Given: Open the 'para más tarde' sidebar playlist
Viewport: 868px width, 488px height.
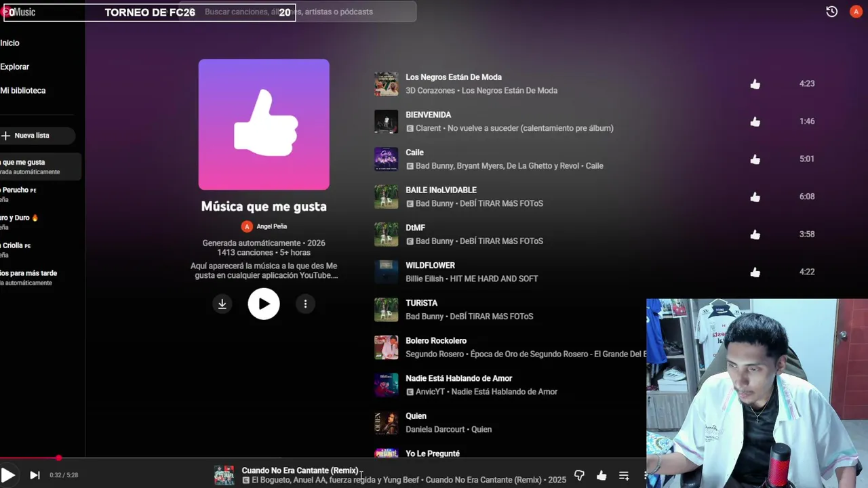Looking at the screenshot, I should (40, 278).
